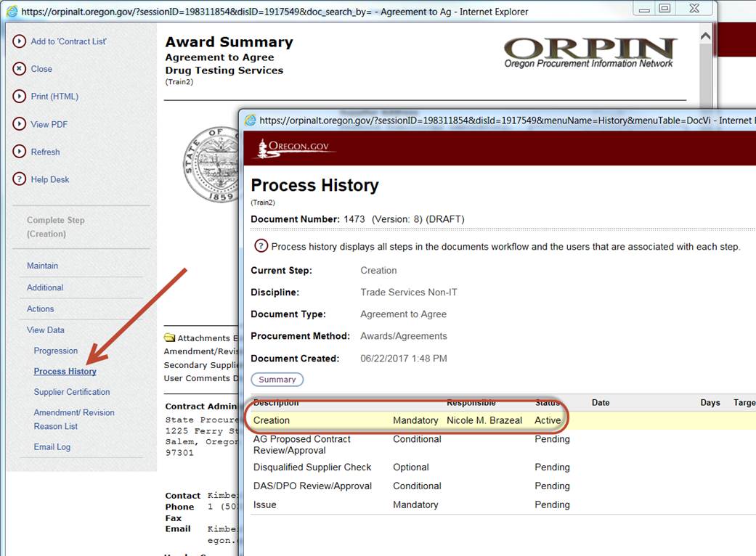Click the Refresh arrow icon
The width and height of the screenshot is (756, 556).
20,152
